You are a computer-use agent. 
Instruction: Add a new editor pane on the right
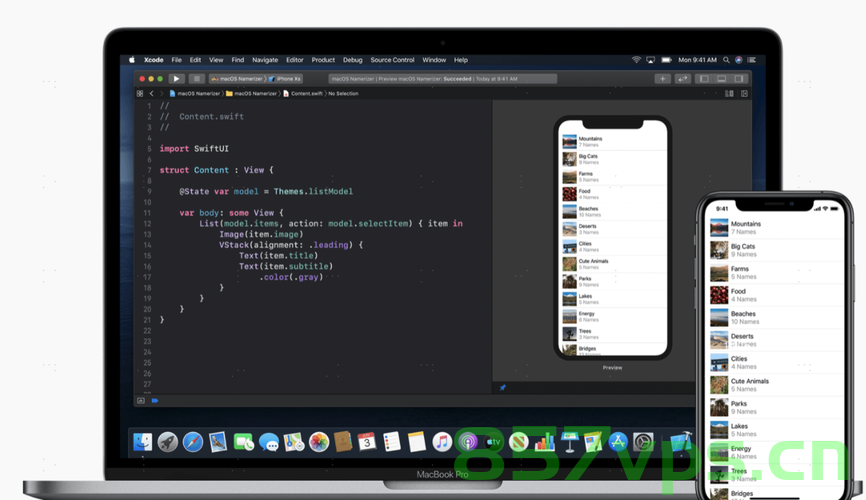point(744,93)
